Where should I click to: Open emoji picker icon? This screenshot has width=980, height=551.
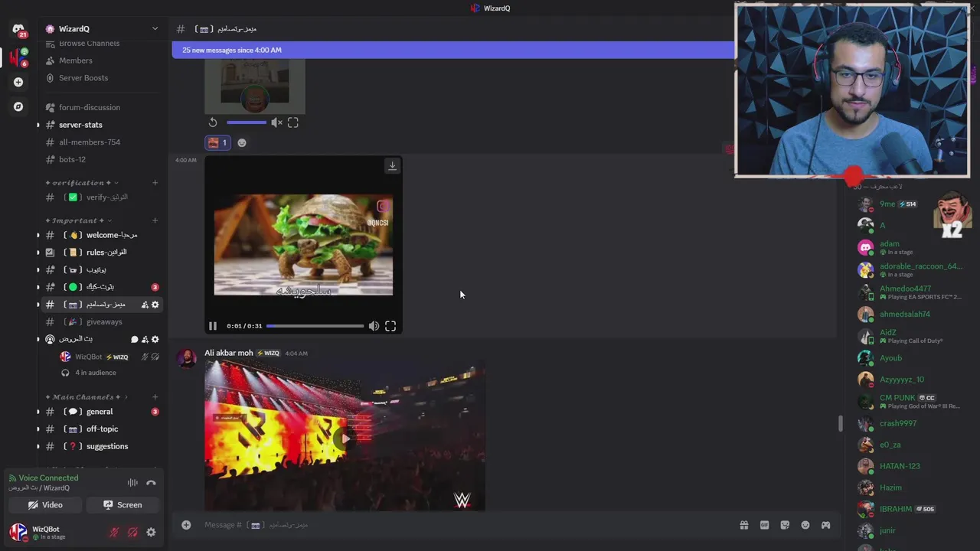coord(805,525)
